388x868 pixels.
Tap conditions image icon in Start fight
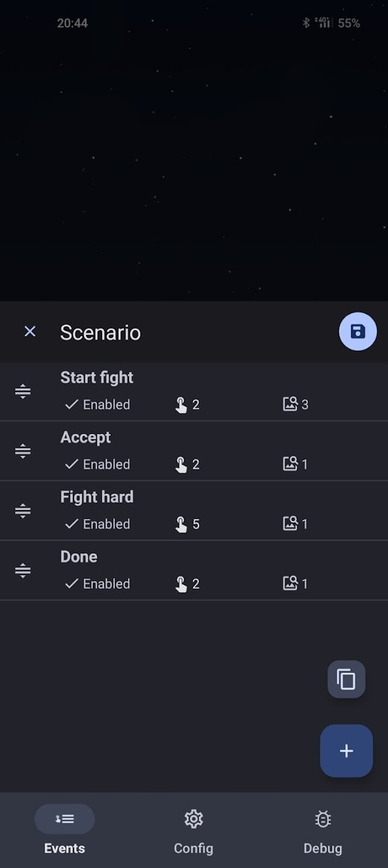[x=290, y=404]
